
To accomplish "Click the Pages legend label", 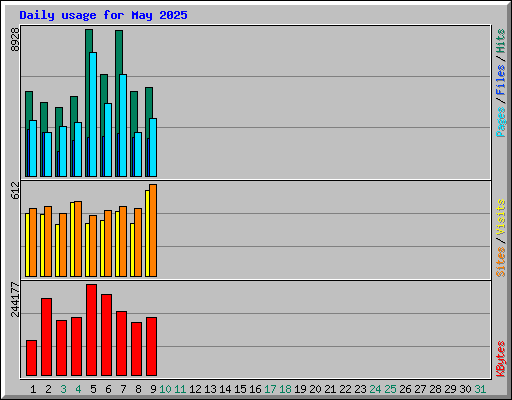I will 501,122.
